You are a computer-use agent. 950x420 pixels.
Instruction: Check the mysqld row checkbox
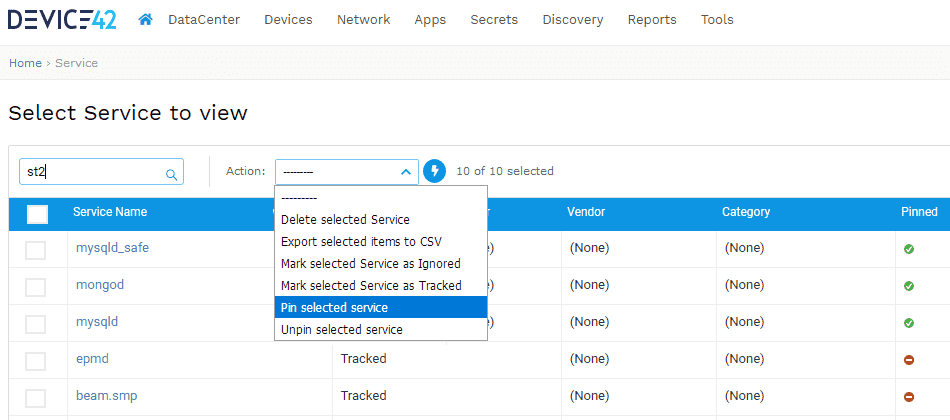click(x=36, y=324)
